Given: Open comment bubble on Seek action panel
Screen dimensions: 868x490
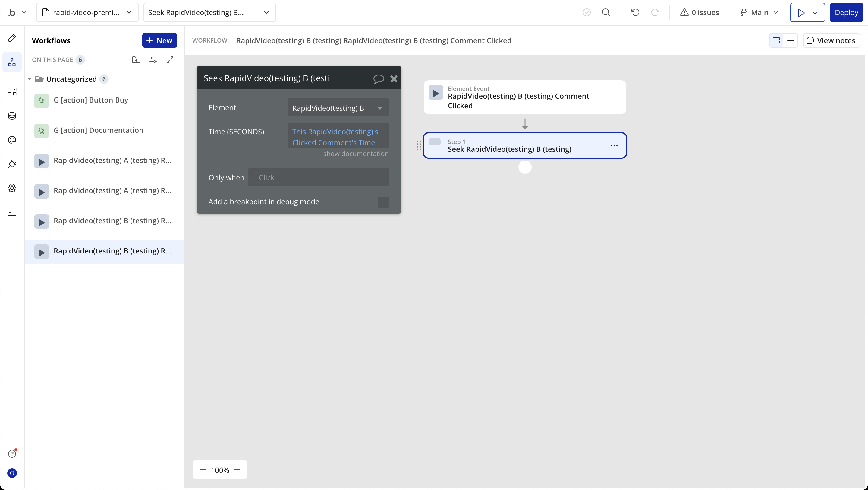Looking at the screenshot, I should point(379,79).
